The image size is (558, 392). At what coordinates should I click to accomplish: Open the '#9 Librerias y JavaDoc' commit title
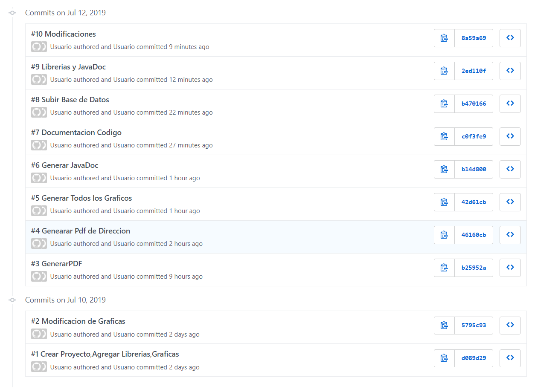click(68, 67)
